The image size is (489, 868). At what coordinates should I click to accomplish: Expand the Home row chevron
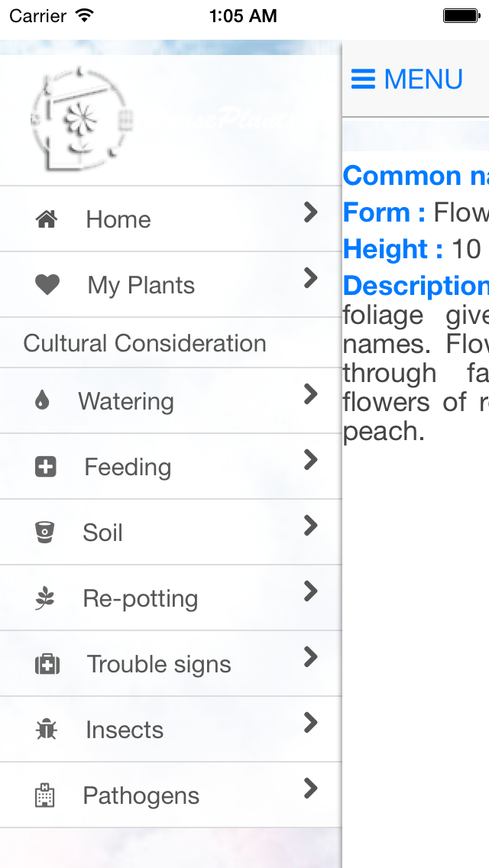pyautogui.click(x=310, y=212)
